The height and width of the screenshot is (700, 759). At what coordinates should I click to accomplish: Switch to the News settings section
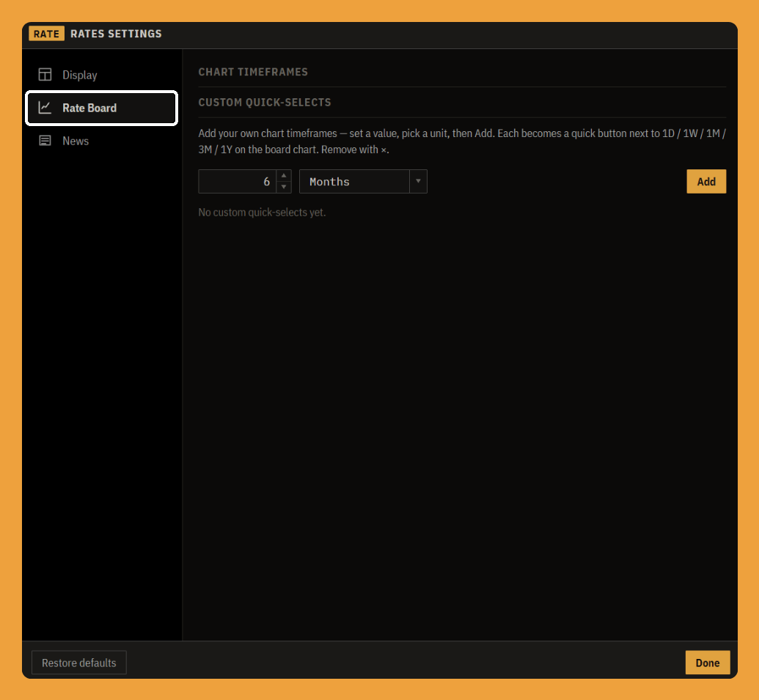point(102,141)
